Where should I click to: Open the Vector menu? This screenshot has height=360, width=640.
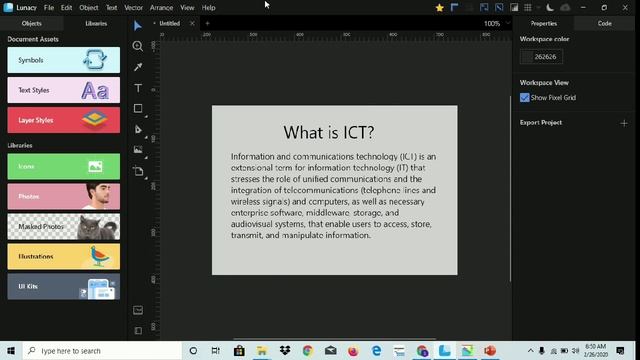tap(133, 7)
